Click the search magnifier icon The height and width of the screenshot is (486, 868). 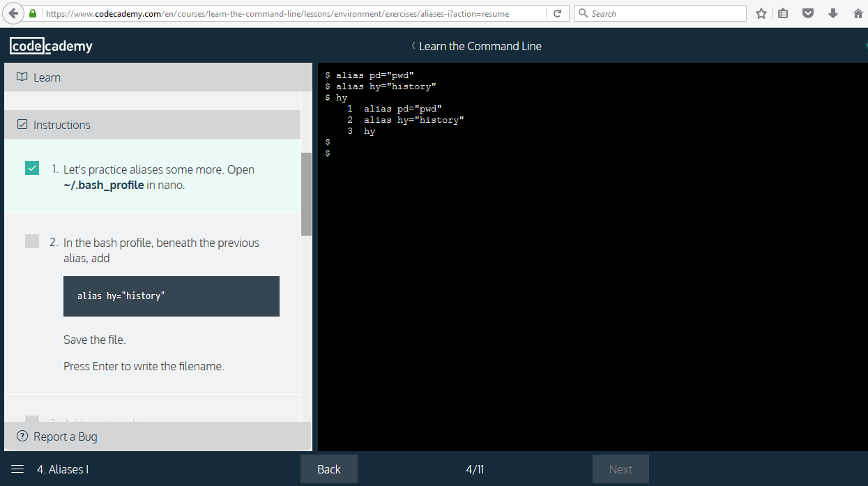[x=583, y=13]
